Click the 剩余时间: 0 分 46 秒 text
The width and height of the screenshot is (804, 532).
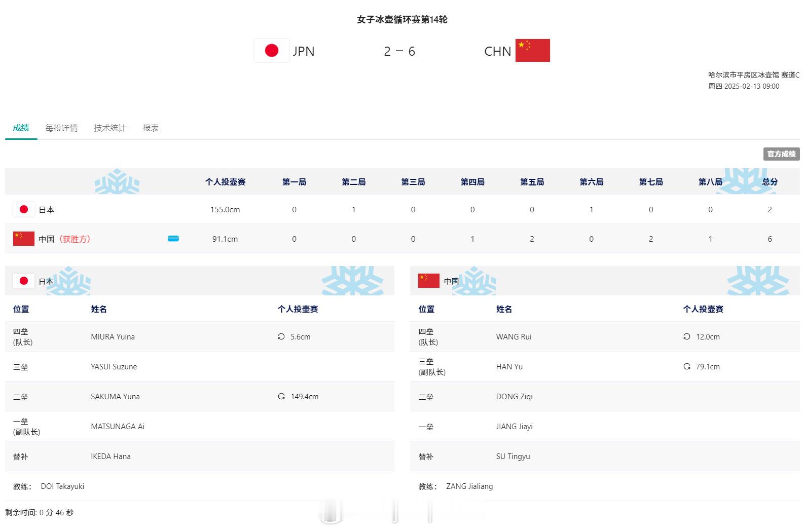click(x=40, y=513)
